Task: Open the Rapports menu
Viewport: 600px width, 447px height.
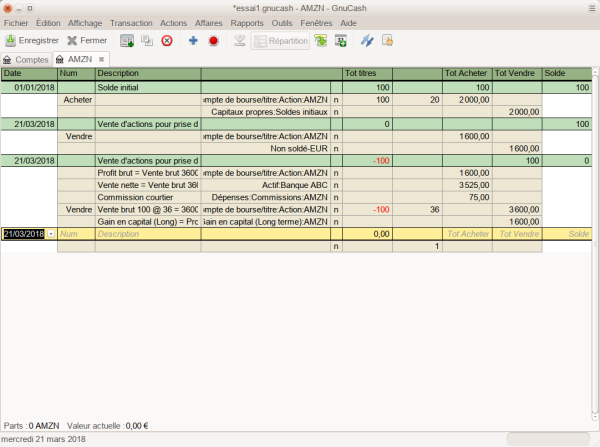Action: 246,22
